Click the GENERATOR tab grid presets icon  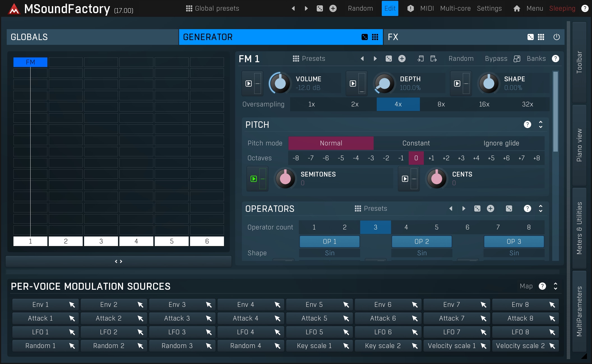375,37
